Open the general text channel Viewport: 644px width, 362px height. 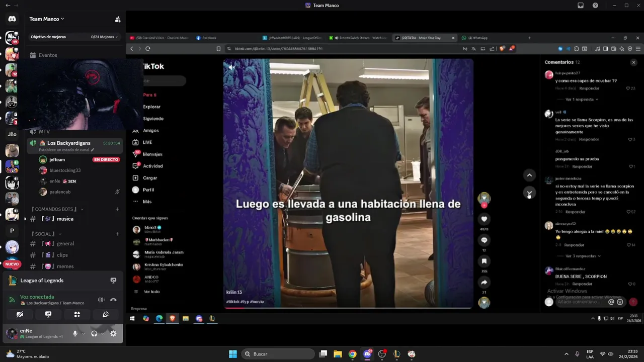pos(65,243)
